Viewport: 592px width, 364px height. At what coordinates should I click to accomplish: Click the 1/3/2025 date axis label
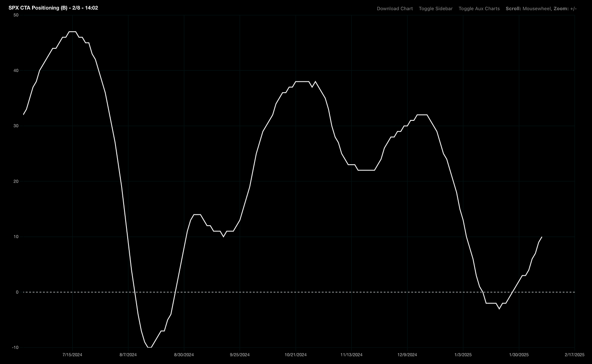point(463,355)
